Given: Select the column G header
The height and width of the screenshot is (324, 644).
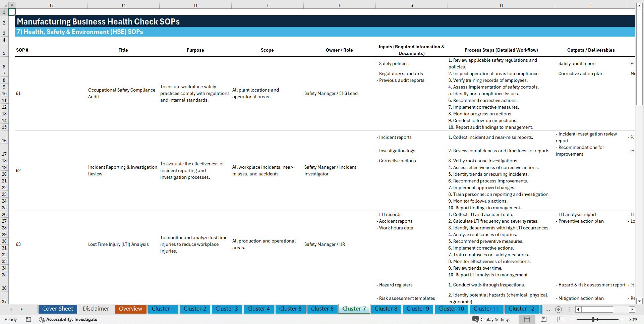Looking at the screenshot, I should (x=411, y=5).
